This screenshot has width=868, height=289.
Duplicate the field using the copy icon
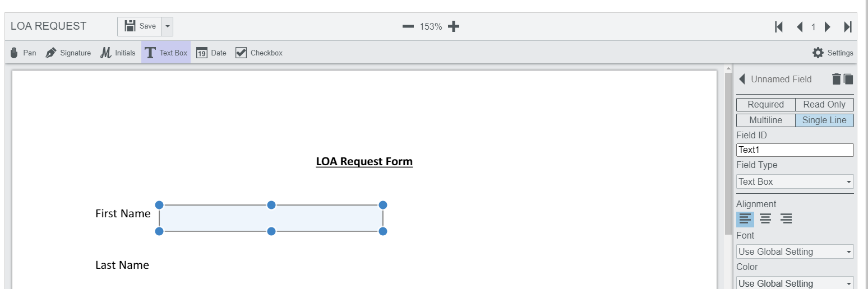point(848,79)
